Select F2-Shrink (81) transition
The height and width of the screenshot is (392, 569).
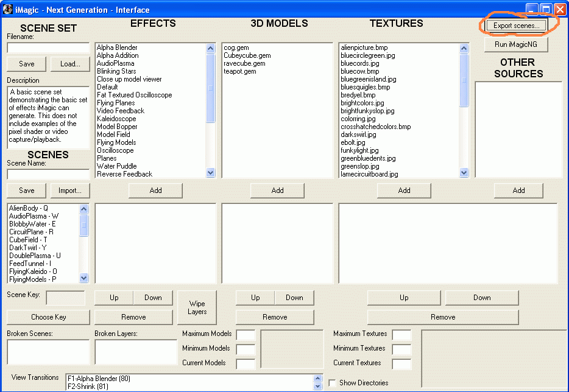pos(88,387)
